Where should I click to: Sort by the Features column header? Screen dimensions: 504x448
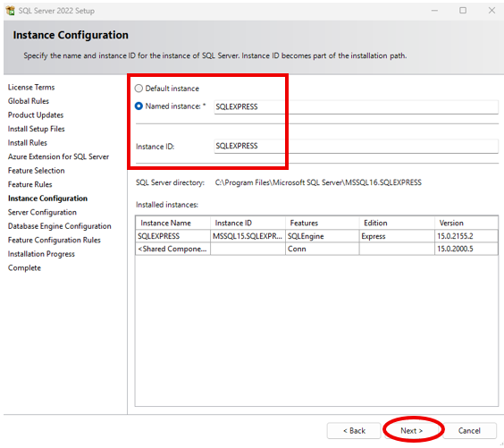(x=322, y=223)
